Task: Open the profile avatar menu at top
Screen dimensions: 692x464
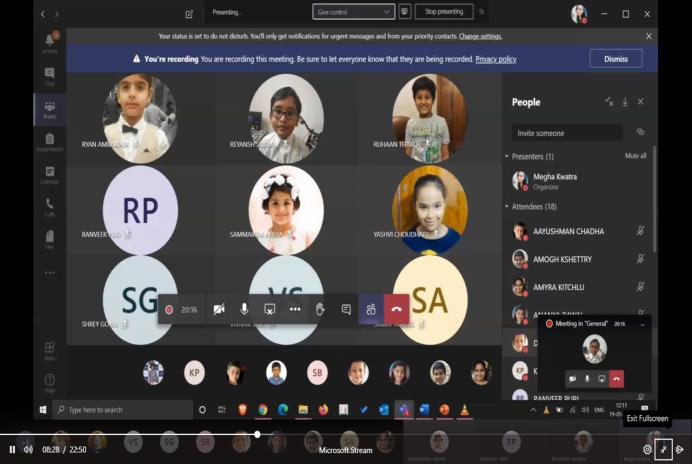Action: tap(579, 14)
